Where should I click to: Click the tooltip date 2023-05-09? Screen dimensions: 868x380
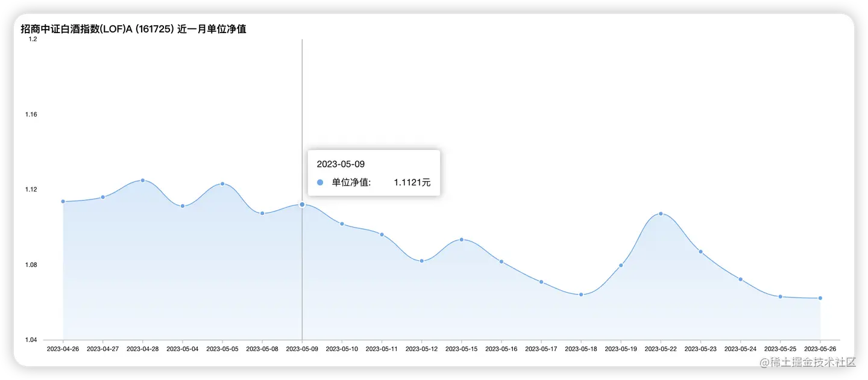341,164
